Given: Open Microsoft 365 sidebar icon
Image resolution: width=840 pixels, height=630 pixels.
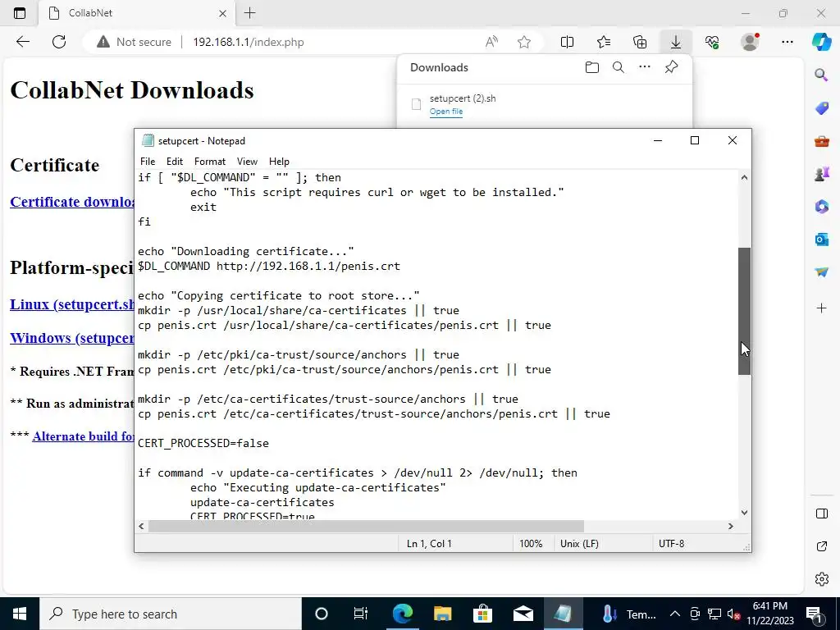Looking at the screenshot, I should click(821, 206).
